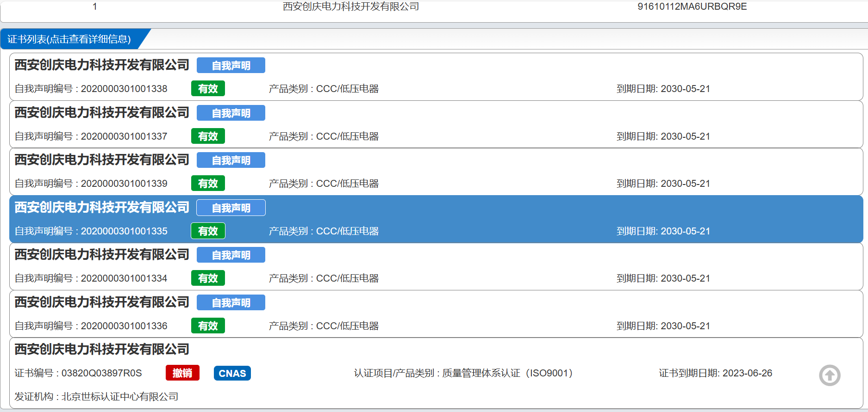Screen dimensions: 868x412
Task: Click 有效 status for declaration 2020000301001338
Action: [x=208, y=88]
